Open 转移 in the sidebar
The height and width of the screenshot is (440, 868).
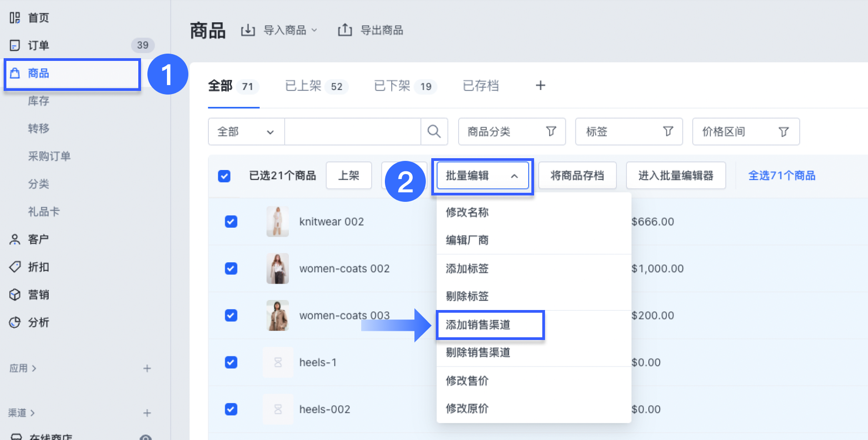point(39,129)
